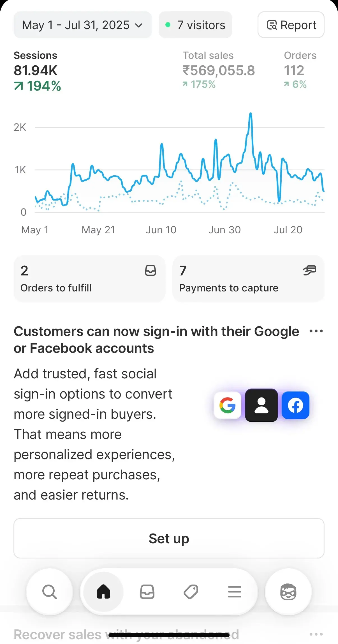The height and width of the screenshot is (644, 338).
Task: Tap the profile avatar icon
Action: click(288, 592)
